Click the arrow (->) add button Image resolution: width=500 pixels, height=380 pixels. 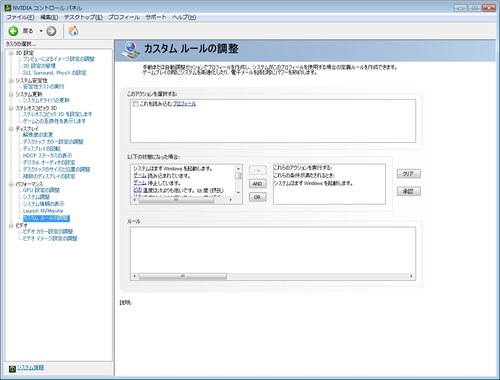click(x=257, y=170)
